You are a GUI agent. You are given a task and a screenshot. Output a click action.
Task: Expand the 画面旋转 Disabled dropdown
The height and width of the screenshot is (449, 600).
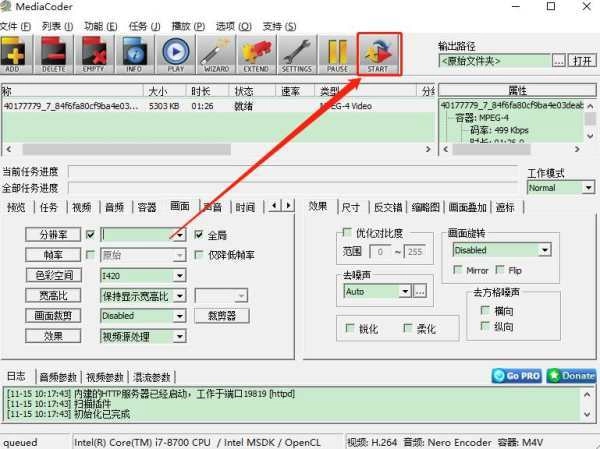(544, 250)
